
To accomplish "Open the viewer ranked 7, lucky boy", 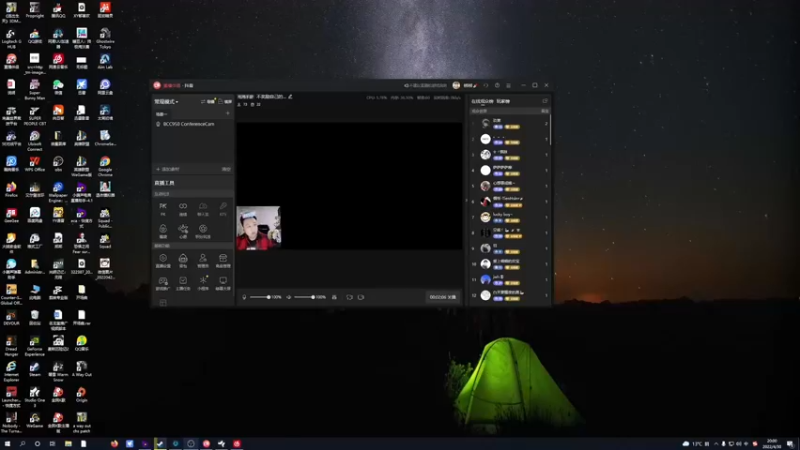I will 510,217.
